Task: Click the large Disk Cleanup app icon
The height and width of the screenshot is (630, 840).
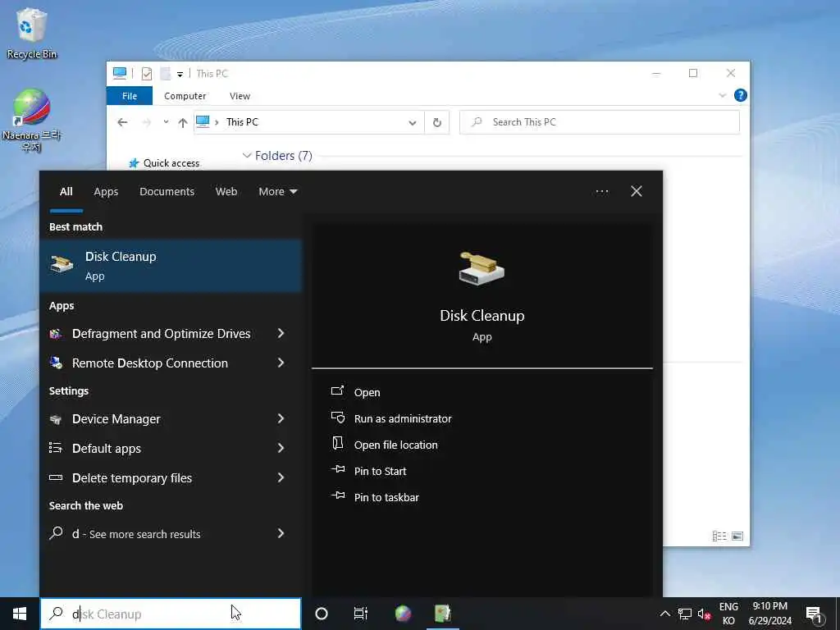Action: [482, 268]
